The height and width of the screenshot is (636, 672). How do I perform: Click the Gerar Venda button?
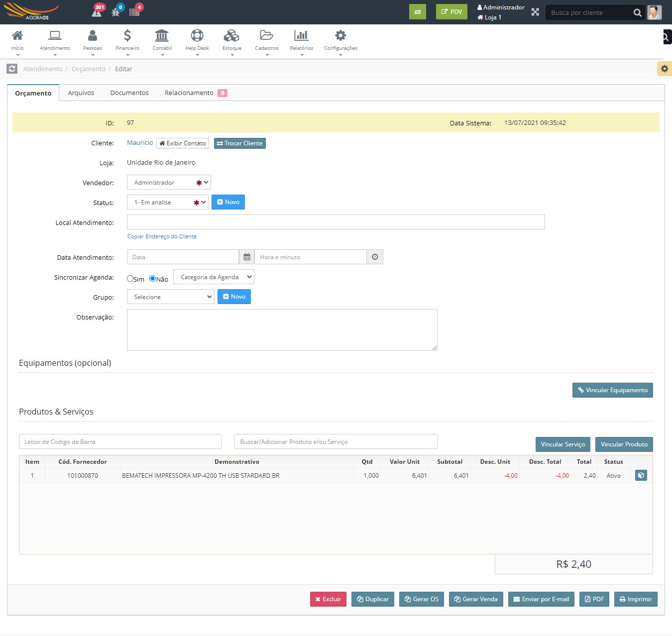(476, 599)
